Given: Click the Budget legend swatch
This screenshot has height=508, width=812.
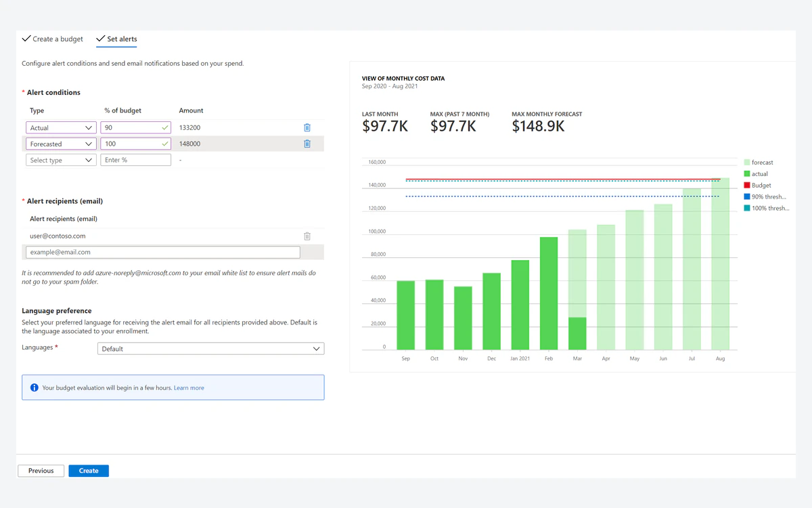Looking at the screenshot, I should click(x=747, y=185).
